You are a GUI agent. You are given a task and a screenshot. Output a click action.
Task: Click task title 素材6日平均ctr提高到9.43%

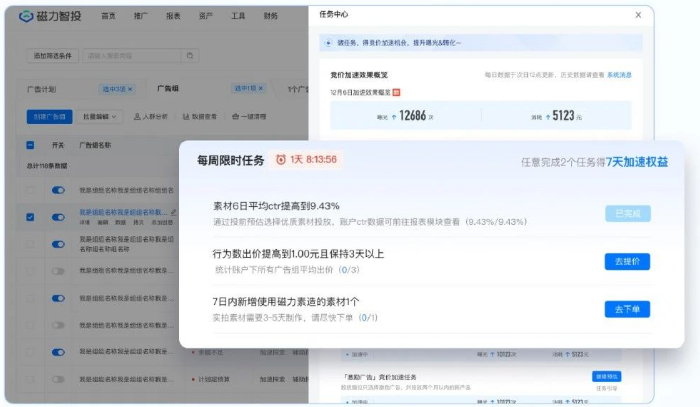[276, 206]
